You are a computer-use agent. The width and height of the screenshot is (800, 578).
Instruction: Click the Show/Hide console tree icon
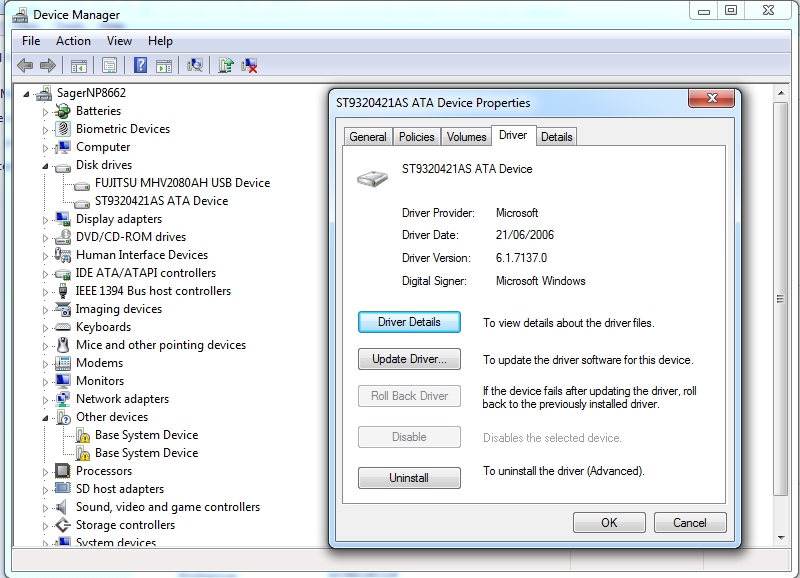[79, 65]
